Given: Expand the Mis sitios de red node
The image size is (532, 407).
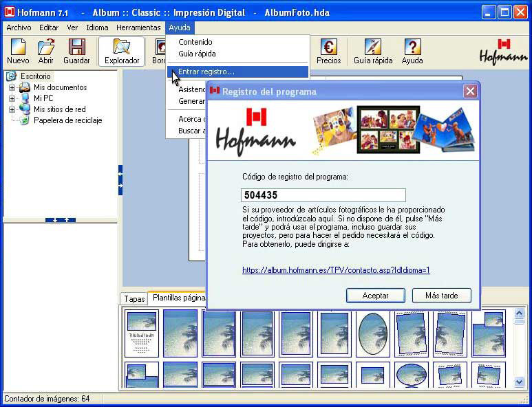Looking at the screenshot, I should [12, 109].
